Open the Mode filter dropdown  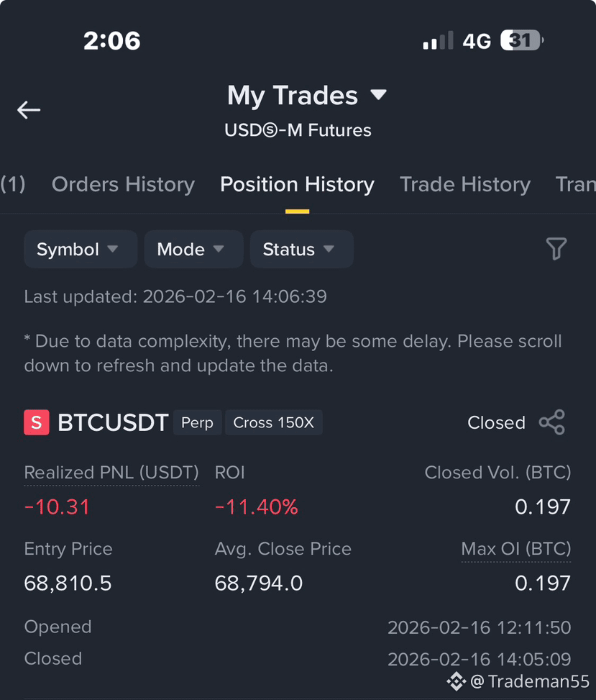[x=193, y=249]
